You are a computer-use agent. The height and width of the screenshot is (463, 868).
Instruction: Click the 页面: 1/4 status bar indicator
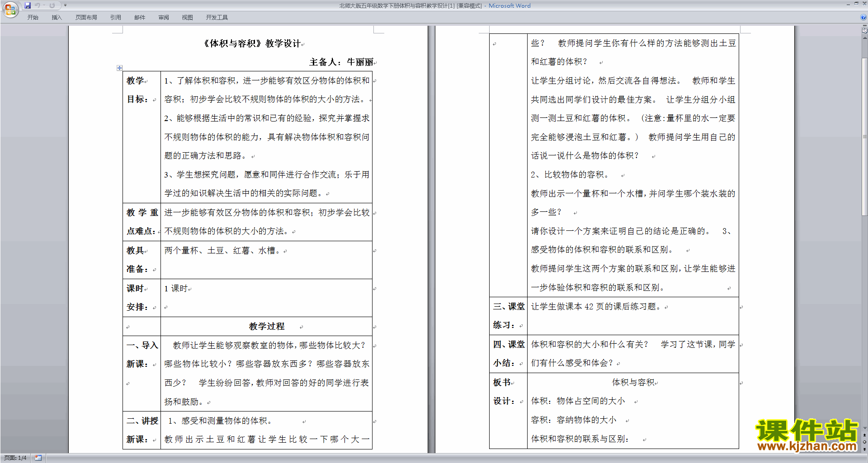15,458
